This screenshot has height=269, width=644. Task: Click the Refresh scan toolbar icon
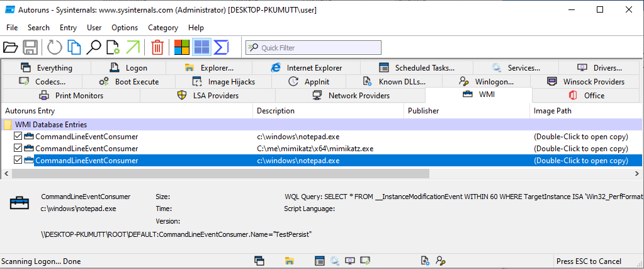coord(55,47)
